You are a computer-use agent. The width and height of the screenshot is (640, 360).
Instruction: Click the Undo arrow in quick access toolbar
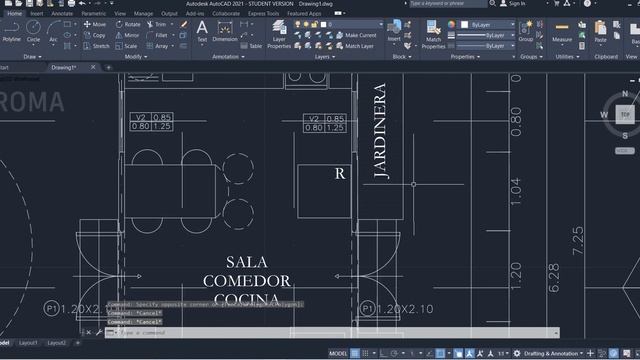pos(82,4)
